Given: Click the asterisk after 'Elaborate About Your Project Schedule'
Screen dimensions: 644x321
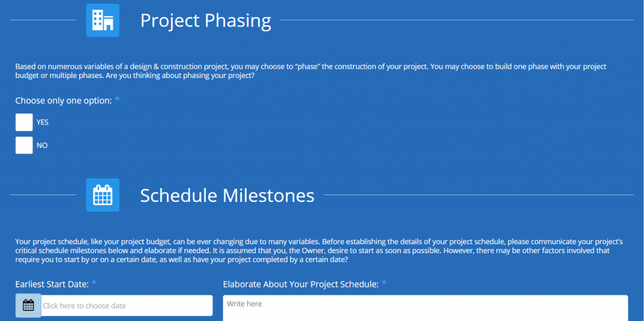Looking at the screenshot, I should click(x=384, y=283).
